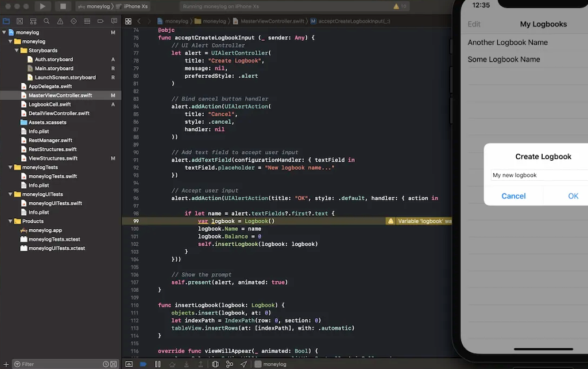Hide the debug area toggle button
588x369 pixels.
click(129, 364)
